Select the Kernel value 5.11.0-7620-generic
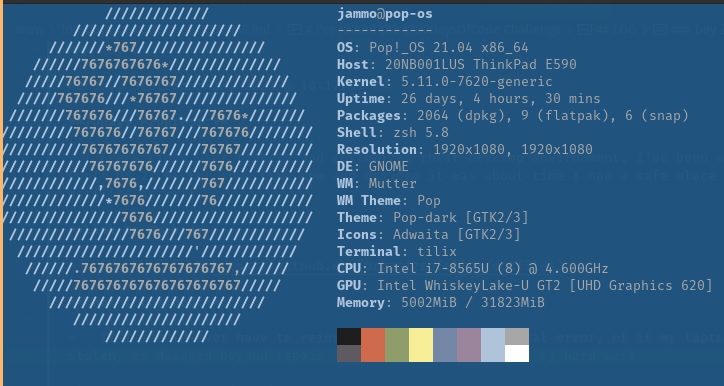Screen dimensions: 724x386 tap(477, 82)
